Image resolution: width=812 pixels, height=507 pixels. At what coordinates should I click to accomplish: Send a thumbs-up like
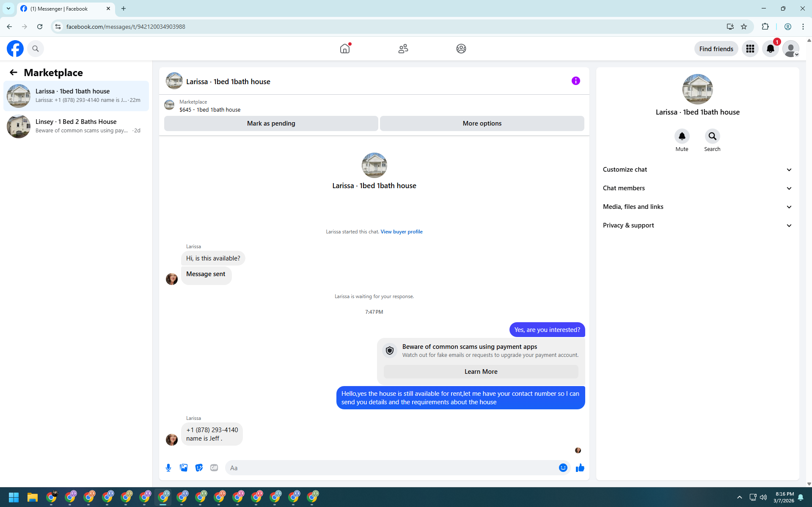[x=580, y=468]
